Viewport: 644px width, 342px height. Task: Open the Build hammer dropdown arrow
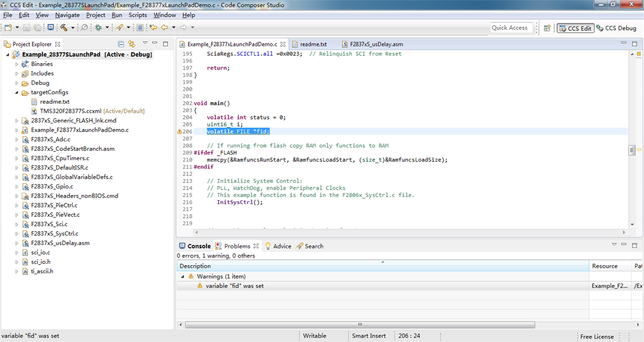(72, 28)
